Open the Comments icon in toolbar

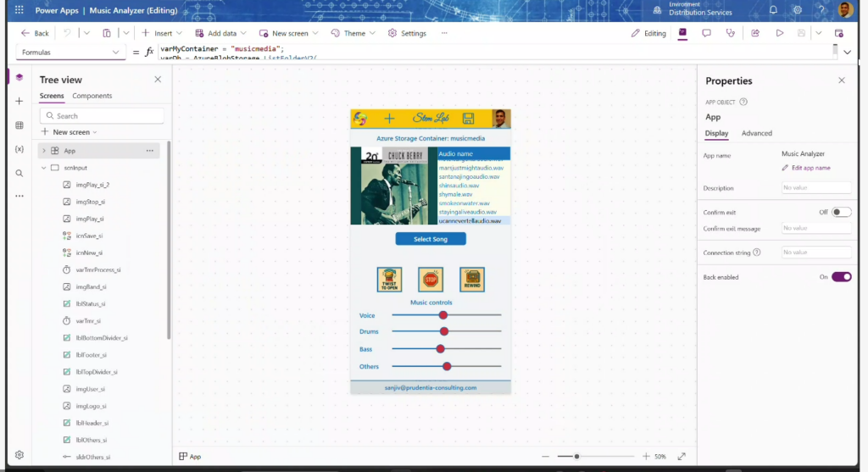pos(706,33)
